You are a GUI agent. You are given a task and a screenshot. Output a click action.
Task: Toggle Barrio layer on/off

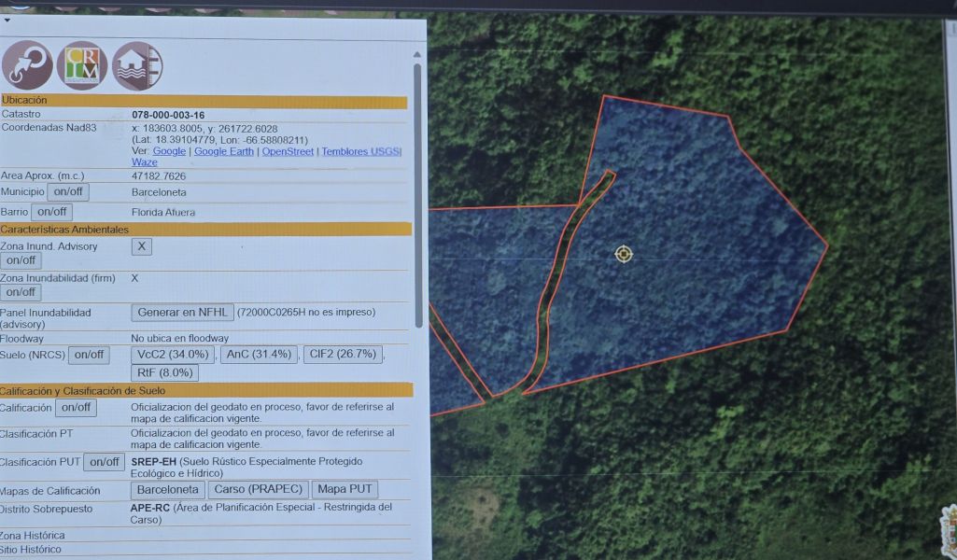coord(51,212)
